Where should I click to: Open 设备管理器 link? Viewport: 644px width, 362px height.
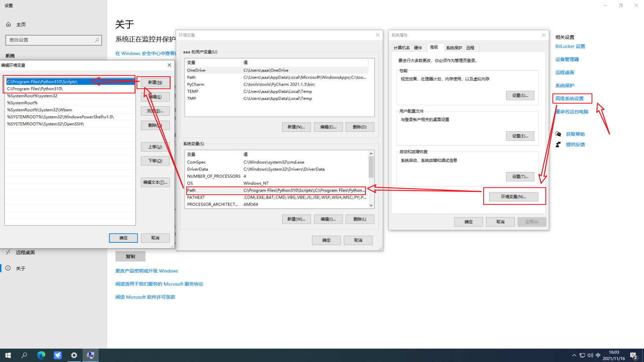click(x=567, y=59)
